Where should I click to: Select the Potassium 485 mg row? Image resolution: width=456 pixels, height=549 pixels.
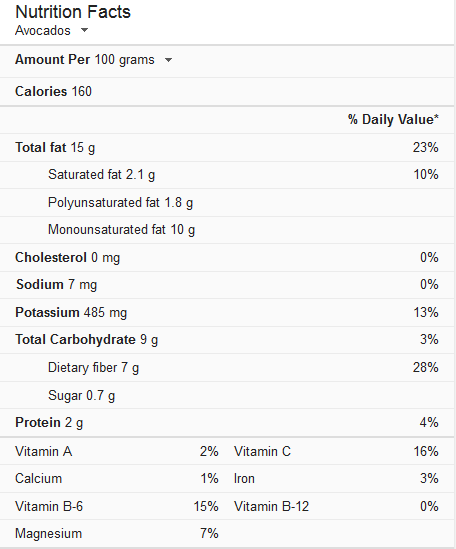click(227, 312)
